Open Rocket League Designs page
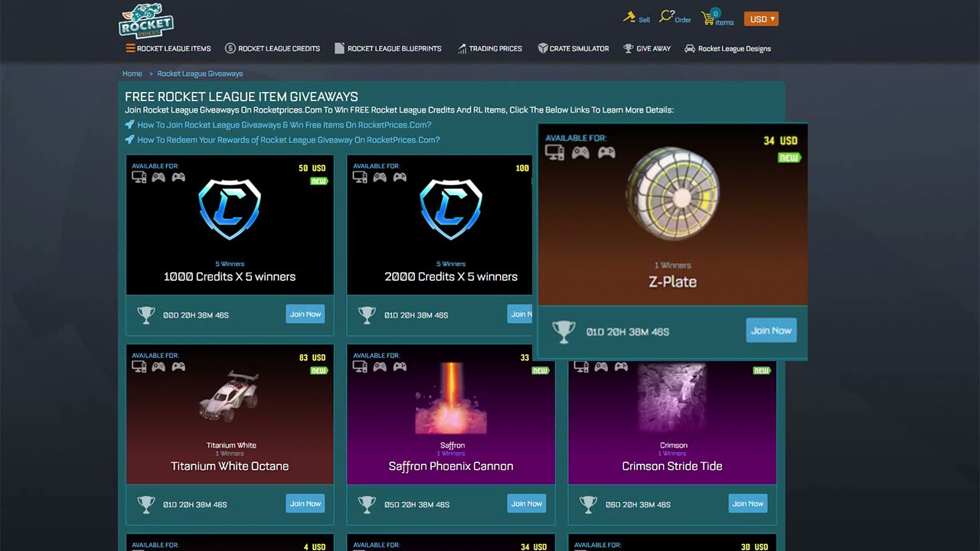The image size is (980, 551). (727, 48)
